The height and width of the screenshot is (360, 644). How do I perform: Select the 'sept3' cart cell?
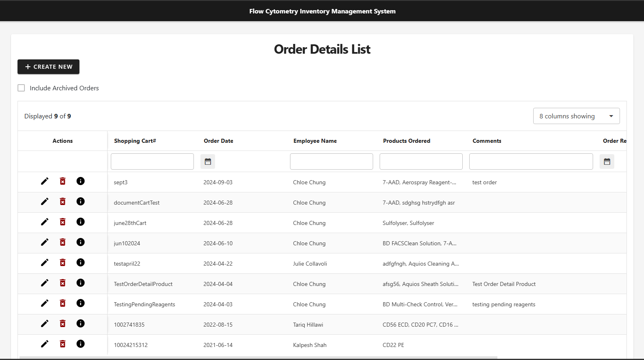tap(121, 182)
